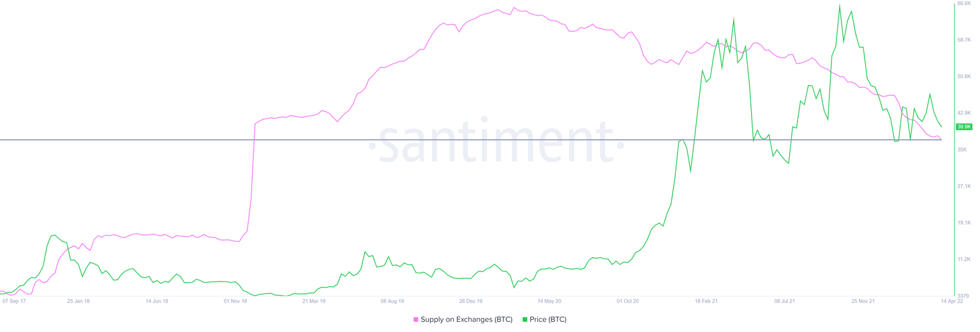The height and width of the screenshot is (332, 980).
Task: Click the green 39.9K current price tag
Action: 963,127
